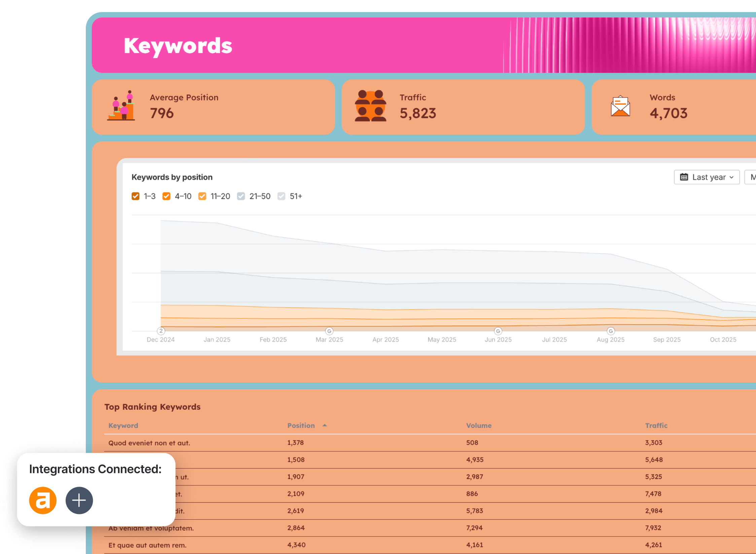
Task: Open the Last year date range dropdown
Action: point(707,177)
